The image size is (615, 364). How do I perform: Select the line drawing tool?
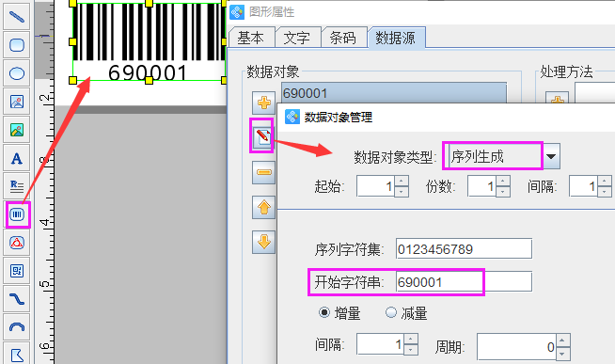click(17, 17)
